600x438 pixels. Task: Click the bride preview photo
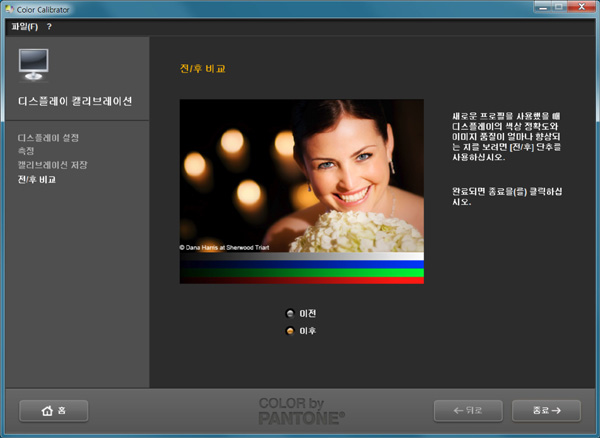[x=301, y=175]
